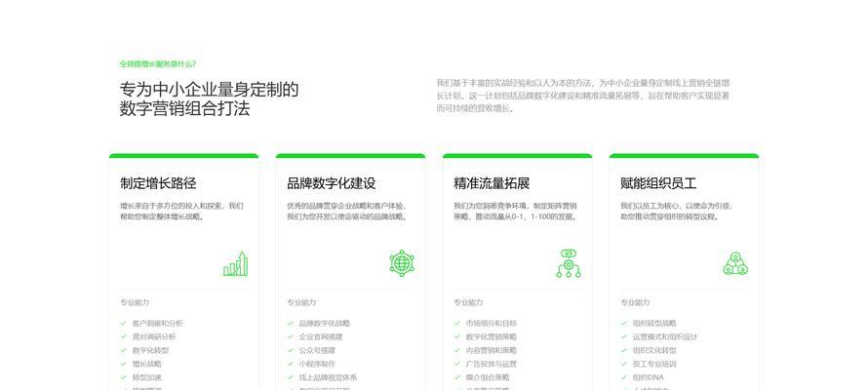This screenshot has height=390, width=868.
Task: Click 专业能力 label in 品牌数字化建设 card
Action: click(x=301, y=302)
